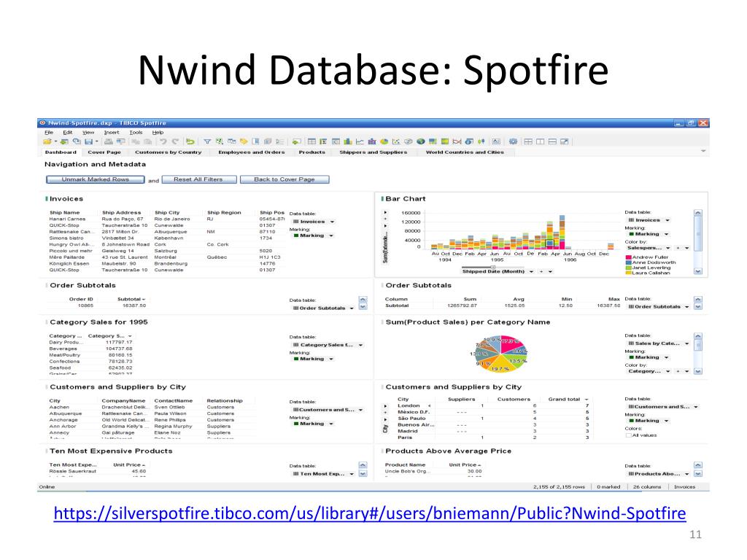Click Bar Chart legend scroll-down arrow
The image size is (747, 560).
coord(698,271)
